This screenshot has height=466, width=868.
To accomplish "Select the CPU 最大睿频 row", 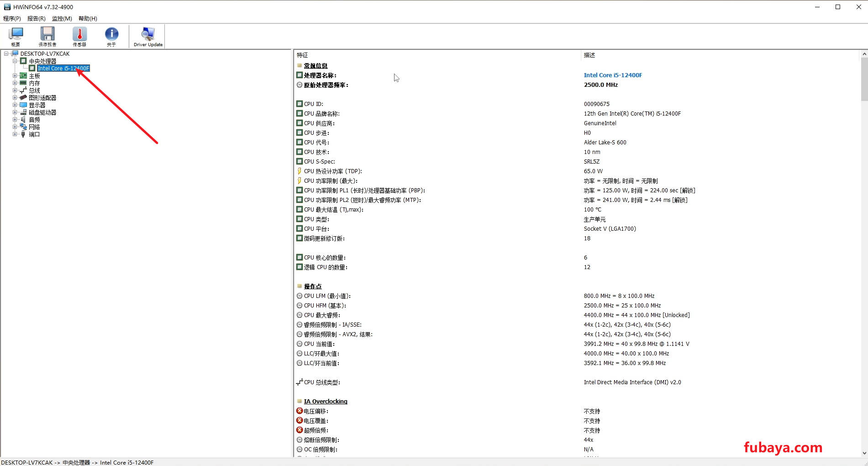I will [577, 315].
